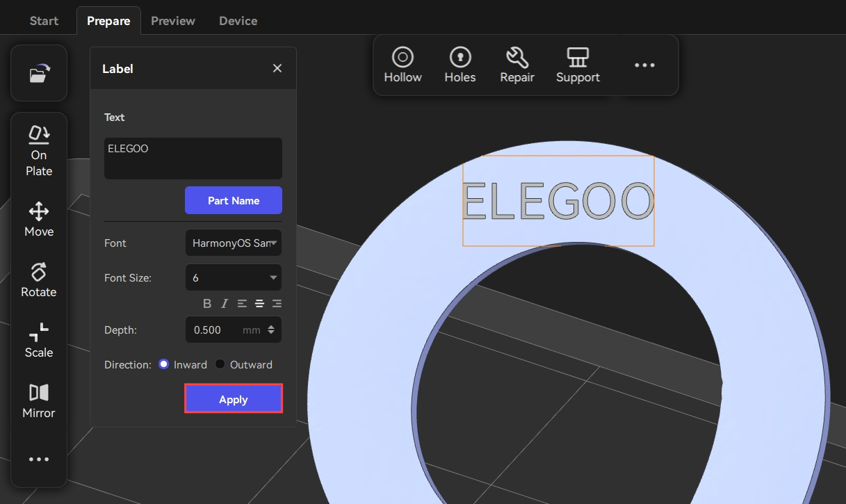
Task: Launch the Repair tool
Action: click(517, 65)
